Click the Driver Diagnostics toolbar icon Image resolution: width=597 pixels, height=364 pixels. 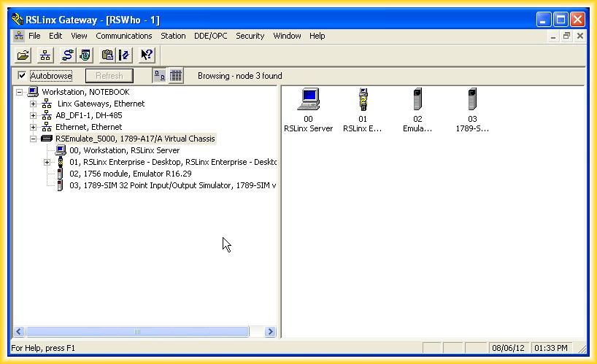[x=85, y=55]
